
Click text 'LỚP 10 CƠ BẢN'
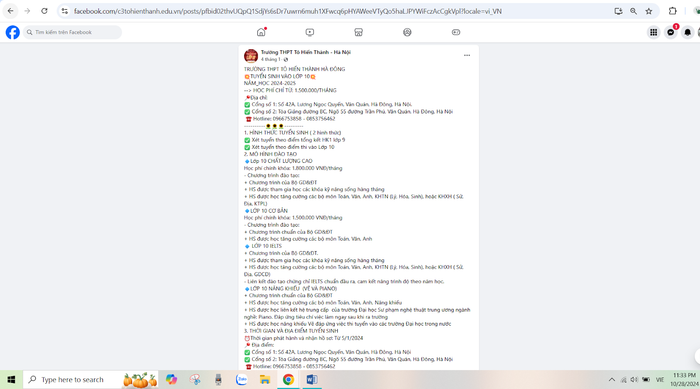(x=269, y=211)
